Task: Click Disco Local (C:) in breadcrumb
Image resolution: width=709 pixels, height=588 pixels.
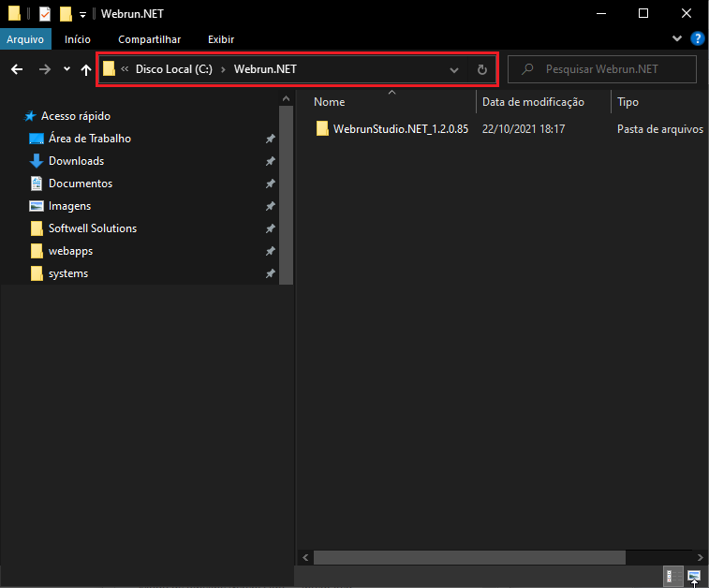Action: coord(173,69)
